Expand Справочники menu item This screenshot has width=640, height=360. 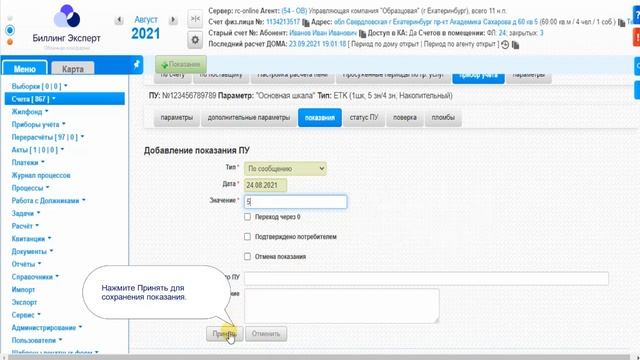(x=35, y=277)
